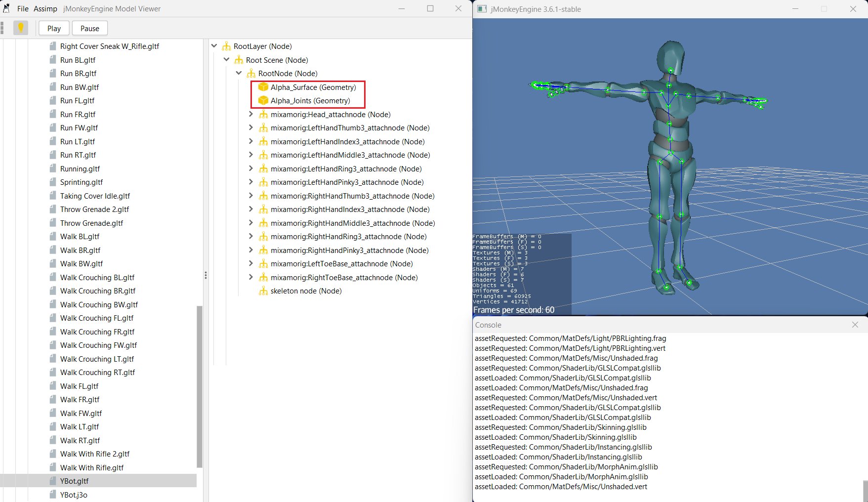Click the file icon beside Taking Cover Idle.gltf
This screenshot has width=868, height=502.
coord(53,196)
